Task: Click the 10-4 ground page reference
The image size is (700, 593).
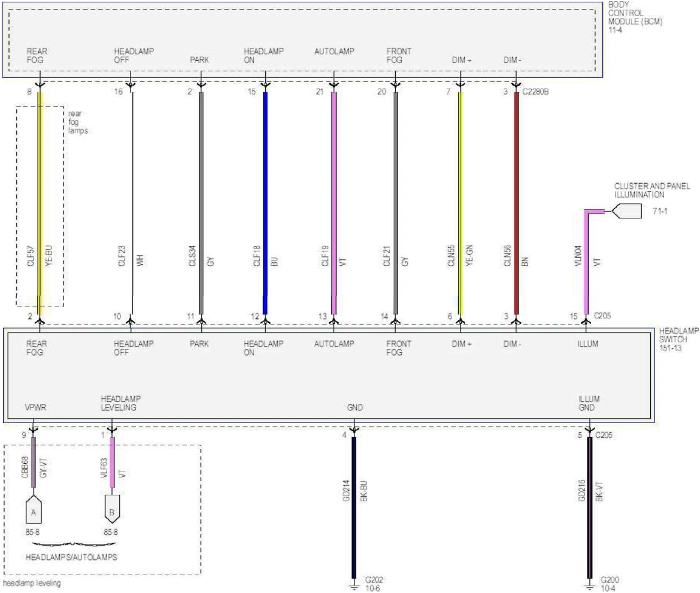Action: [608, 589]
